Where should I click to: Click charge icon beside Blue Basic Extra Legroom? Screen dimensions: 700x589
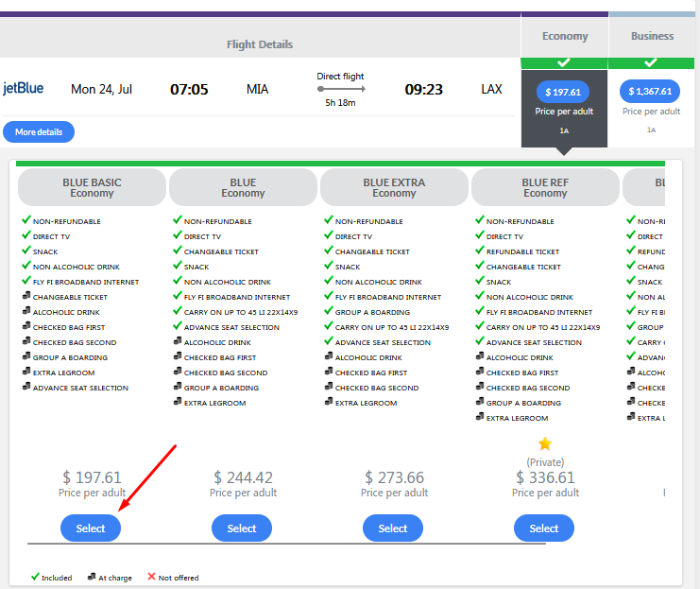pyautogui.click(x=26, y=372)
